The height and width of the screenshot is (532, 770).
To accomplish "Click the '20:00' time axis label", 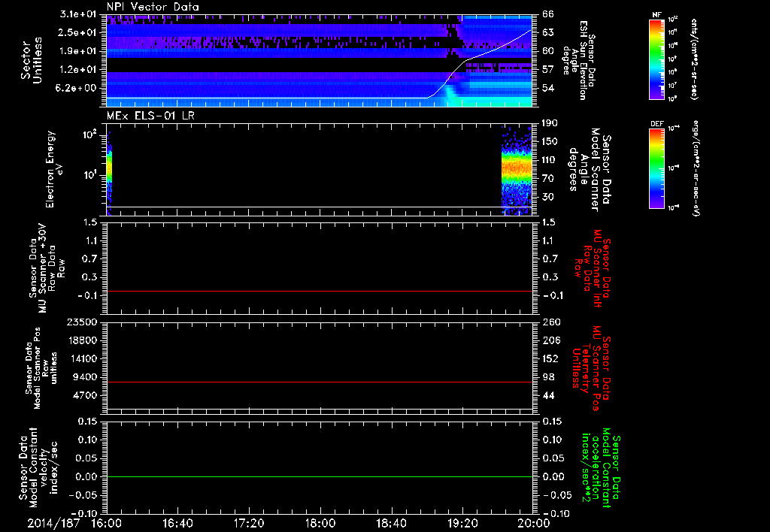I will point(534,523).
